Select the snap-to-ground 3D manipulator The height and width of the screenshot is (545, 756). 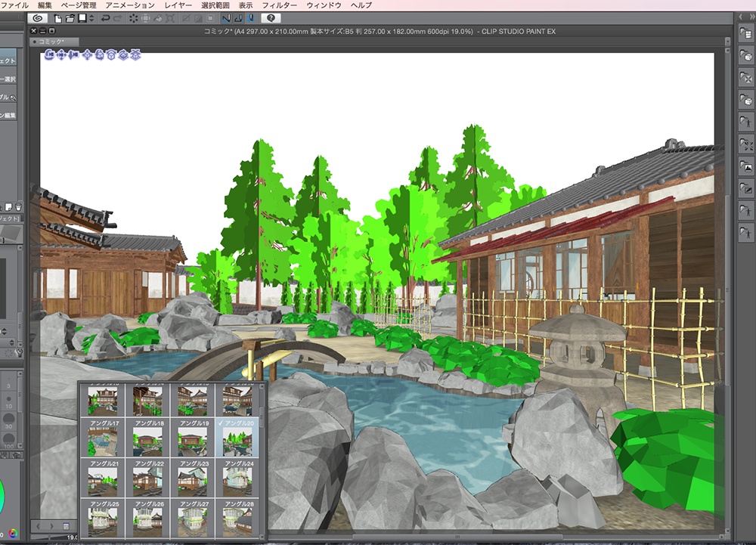click(135, 54)
